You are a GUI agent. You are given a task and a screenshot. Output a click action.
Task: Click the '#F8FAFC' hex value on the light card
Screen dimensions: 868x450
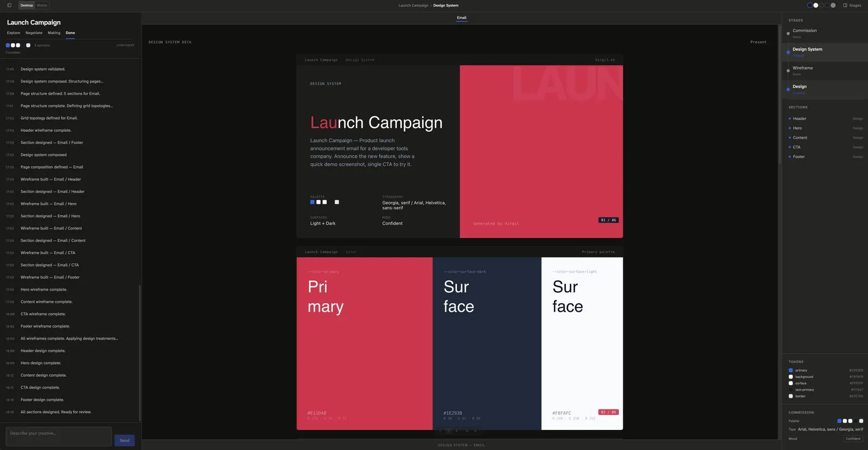tap(561, 413)
